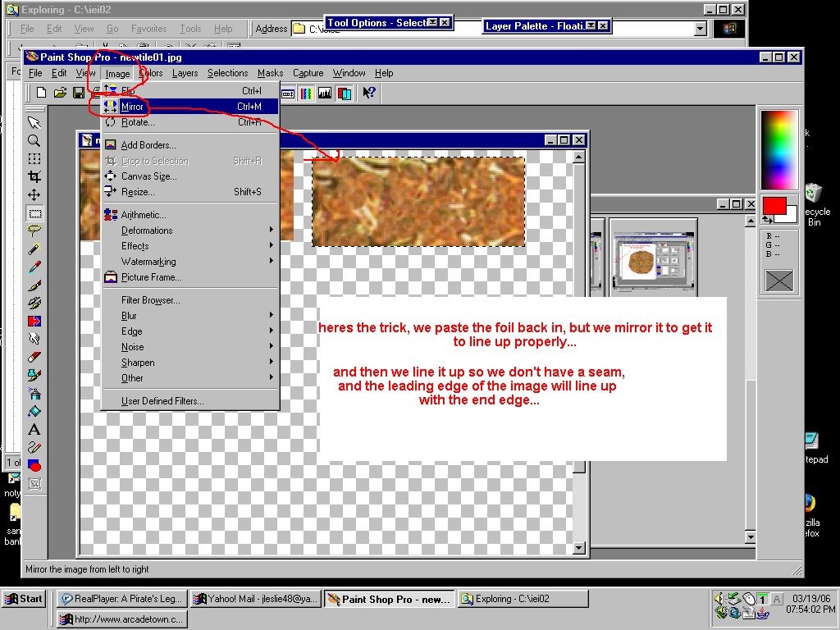
Task: Select the Text tool
Action: [34, 430]
